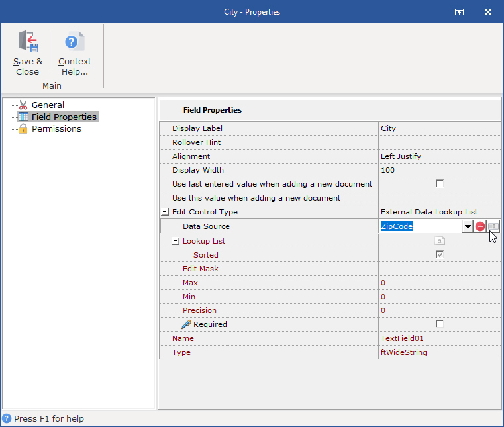
Task: Click the help icon in status bar
Action: (7, 418)
